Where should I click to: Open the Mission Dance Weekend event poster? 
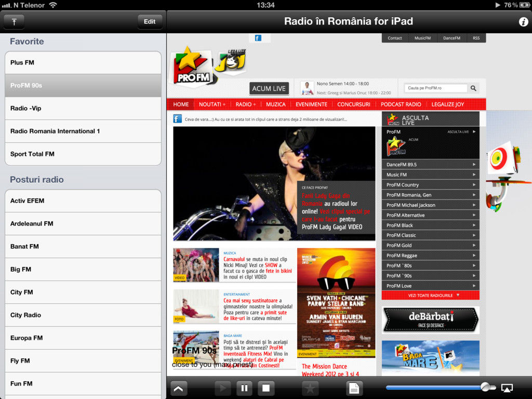(x=336, y=303)
